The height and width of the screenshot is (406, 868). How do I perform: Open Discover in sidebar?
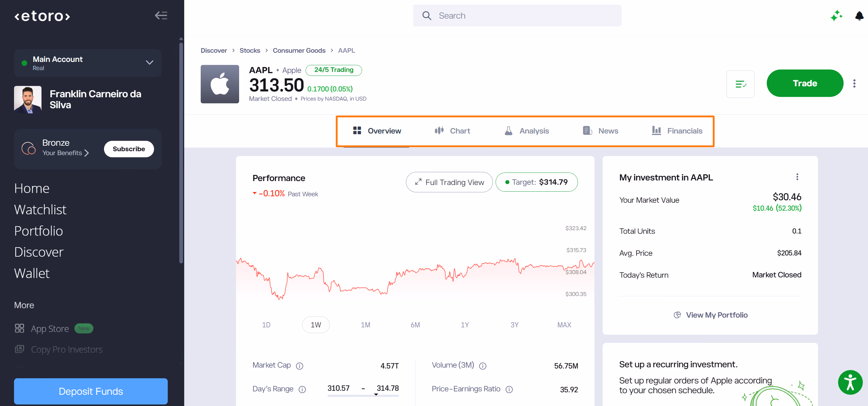39,252
